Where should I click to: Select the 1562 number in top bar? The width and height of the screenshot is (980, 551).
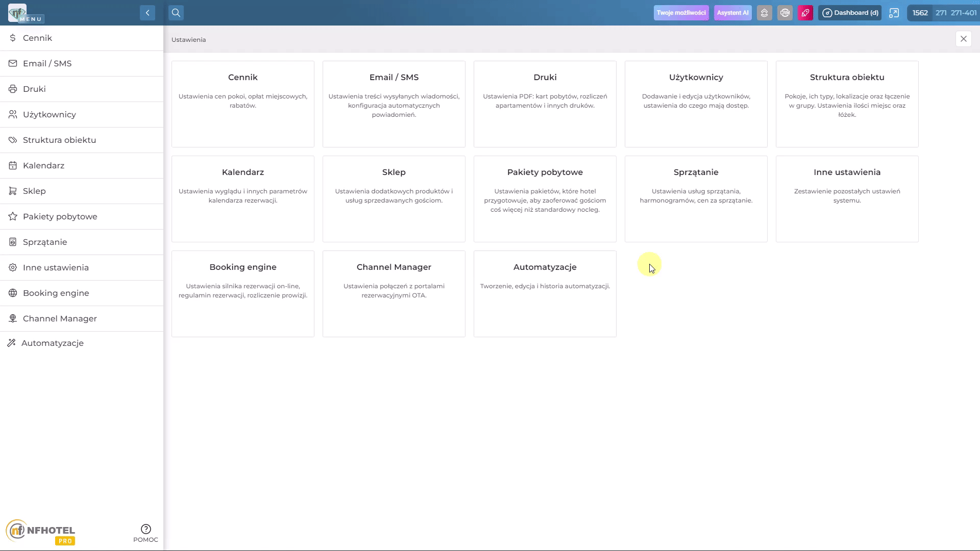click(x=920, y=13)
